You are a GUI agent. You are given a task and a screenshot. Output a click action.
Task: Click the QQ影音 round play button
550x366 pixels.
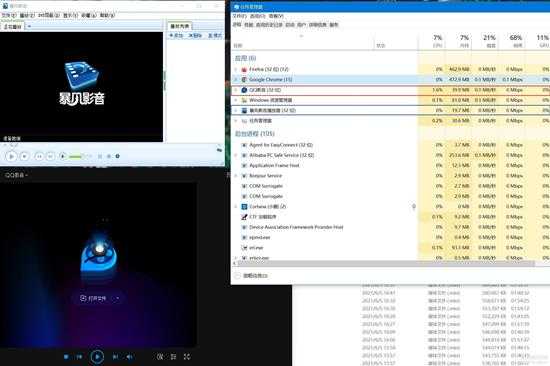pos(97,357)
